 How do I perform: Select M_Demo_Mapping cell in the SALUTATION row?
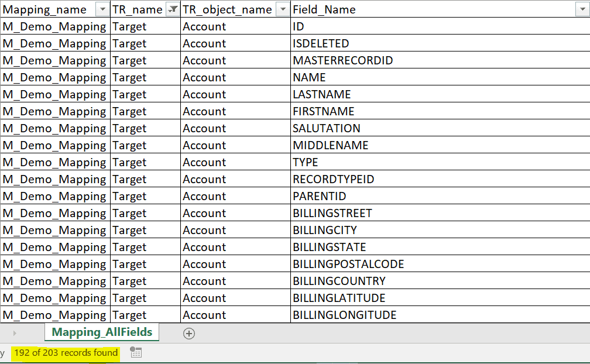point(55,128)
